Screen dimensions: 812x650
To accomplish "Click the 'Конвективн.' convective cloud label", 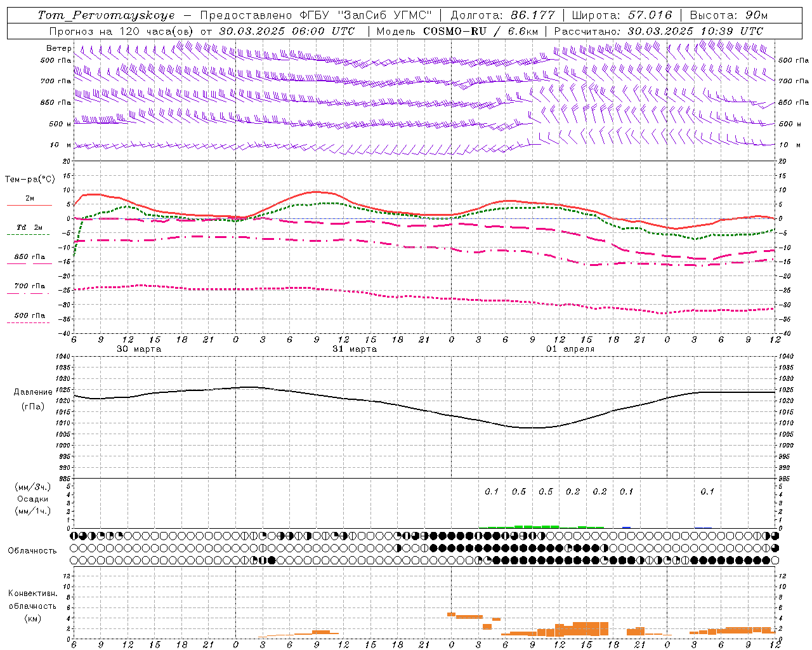I will pos(32,594).
